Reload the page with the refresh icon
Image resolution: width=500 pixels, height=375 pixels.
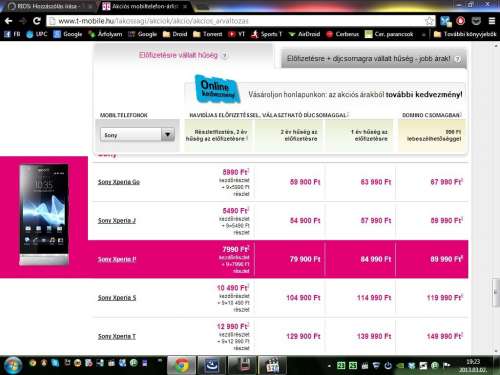point(37,21)
